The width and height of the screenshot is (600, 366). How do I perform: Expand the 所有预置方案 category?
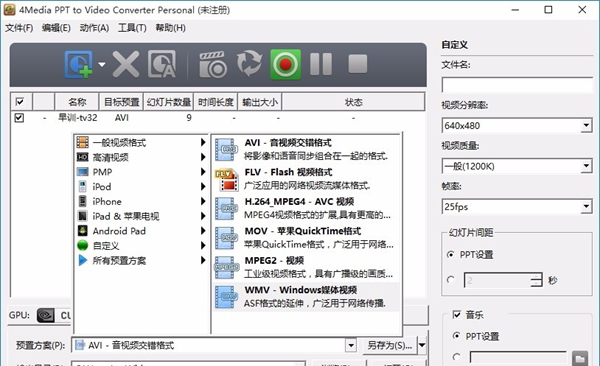pos(141,260)
